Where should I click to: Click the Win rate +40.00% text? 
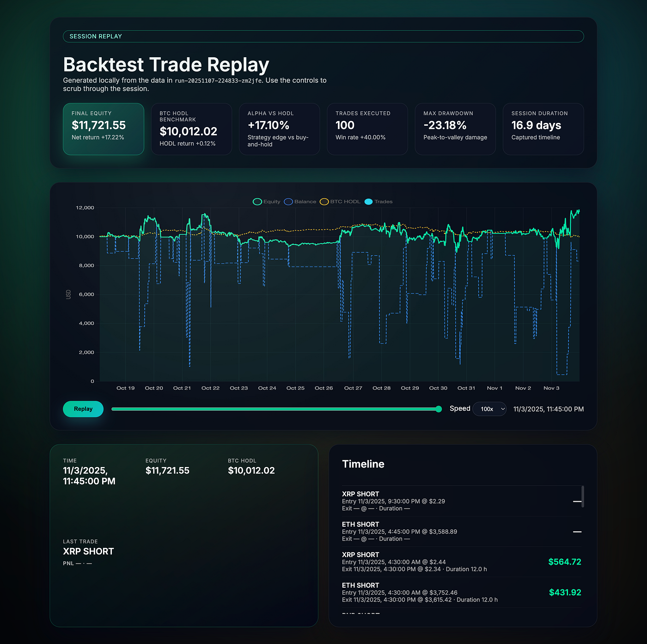pos(360,137)
